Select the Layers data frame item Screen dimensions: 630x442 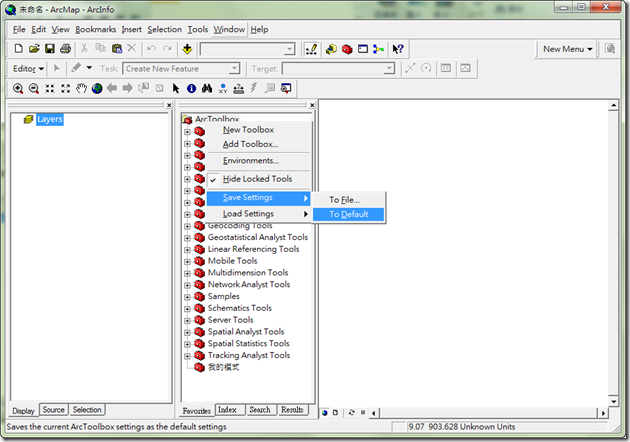point(50,119)
